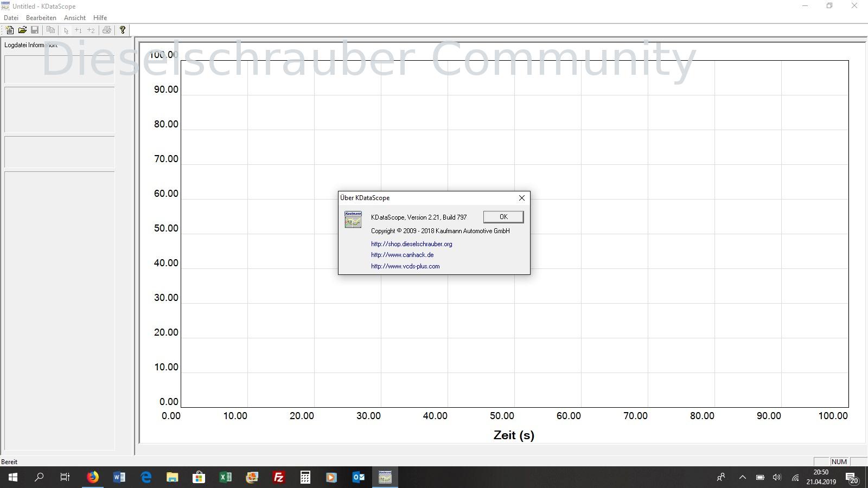
Task: Open the shop.dieselschrauber.org link
Action: tap(411, 244)
